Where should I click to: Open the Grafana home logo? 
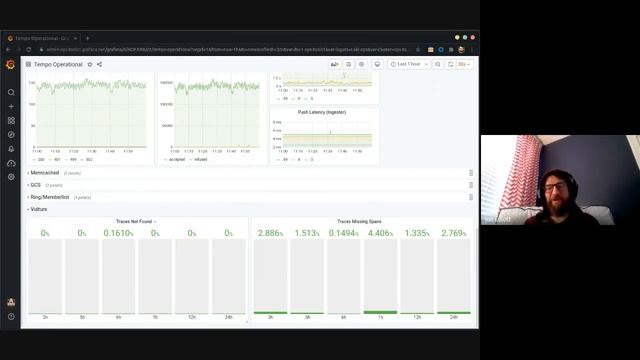click(x=11, y=64)
